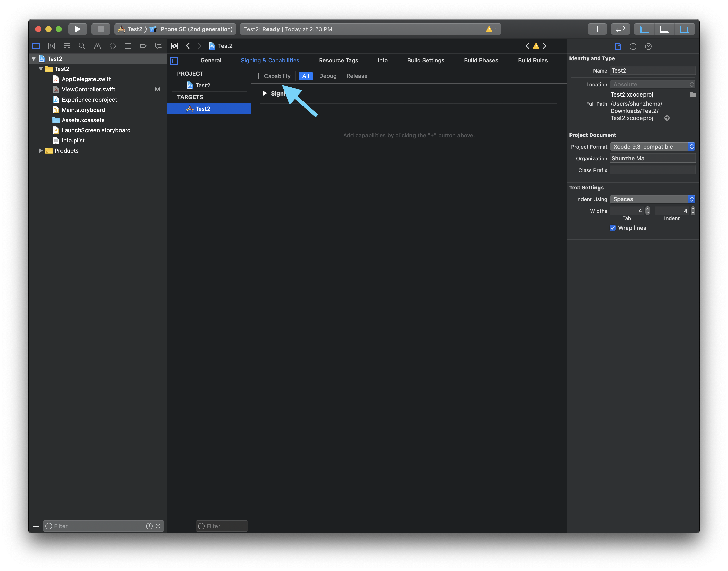Open the Library with plus button
The image size is (728, 571).
tap(597, 29)
